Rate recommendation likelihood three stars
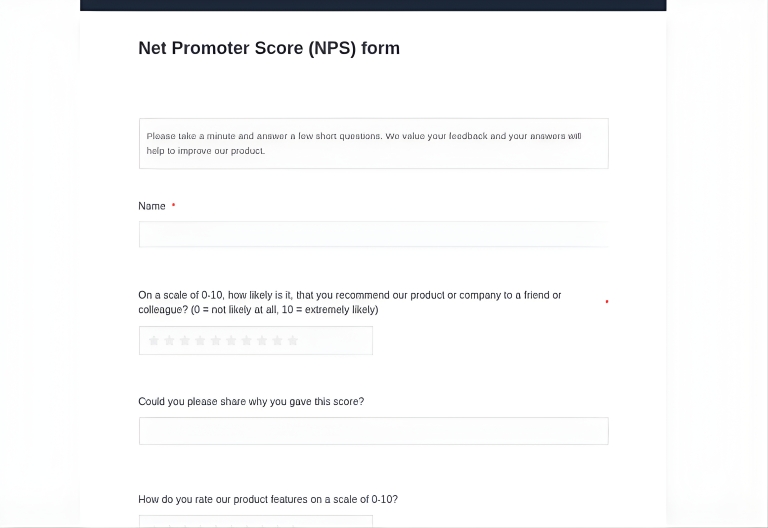The height and width of the screenshot is (528, 768). (x=185, y=341)
